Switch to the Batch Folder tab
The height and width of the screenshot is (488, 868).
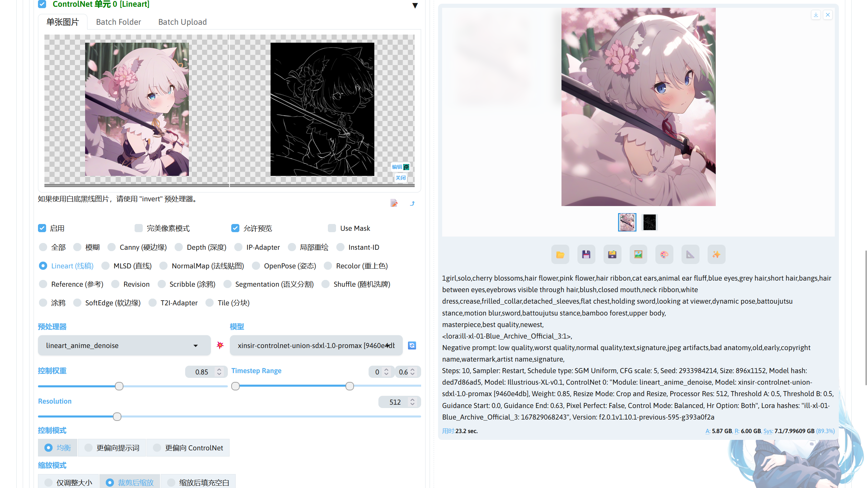click(x=118, y=22)
